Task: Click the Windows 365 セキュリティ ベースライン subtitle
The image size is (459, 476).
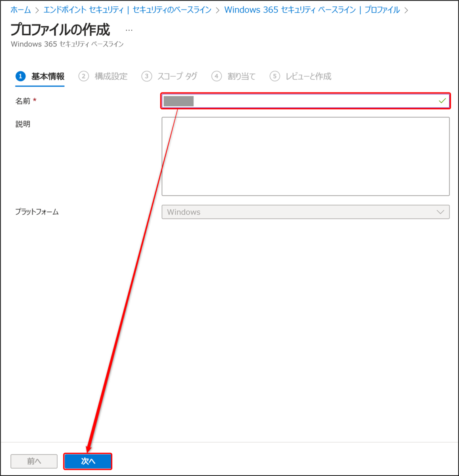Action: [67, 44]
